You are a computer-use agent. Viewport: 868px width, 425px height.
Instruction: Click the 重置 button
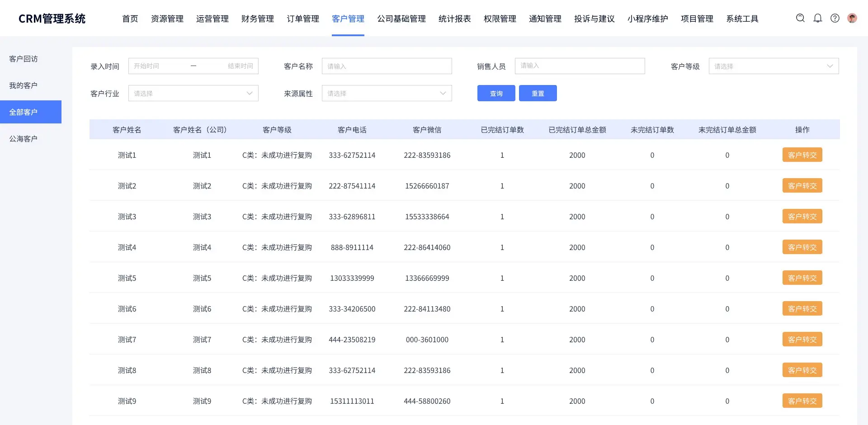coord(538,93)
